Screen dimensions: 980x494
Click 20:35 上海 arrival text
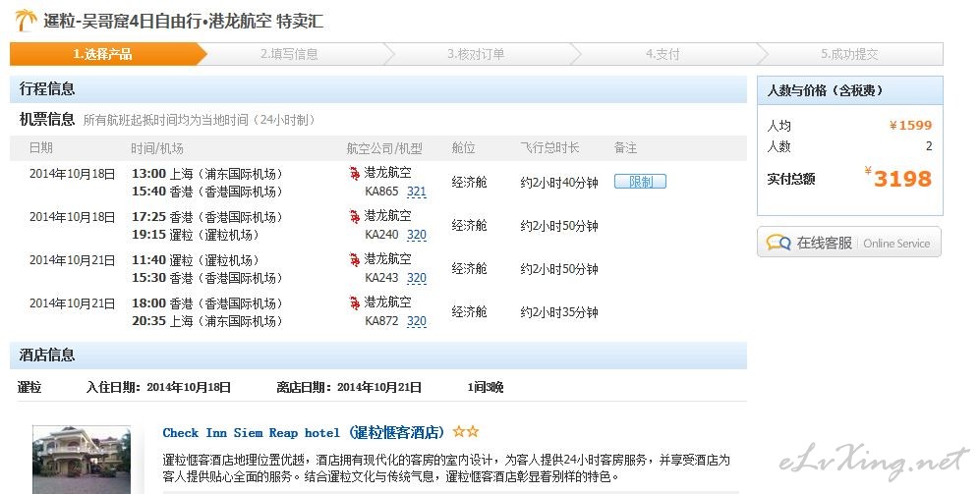pos(206,321)
